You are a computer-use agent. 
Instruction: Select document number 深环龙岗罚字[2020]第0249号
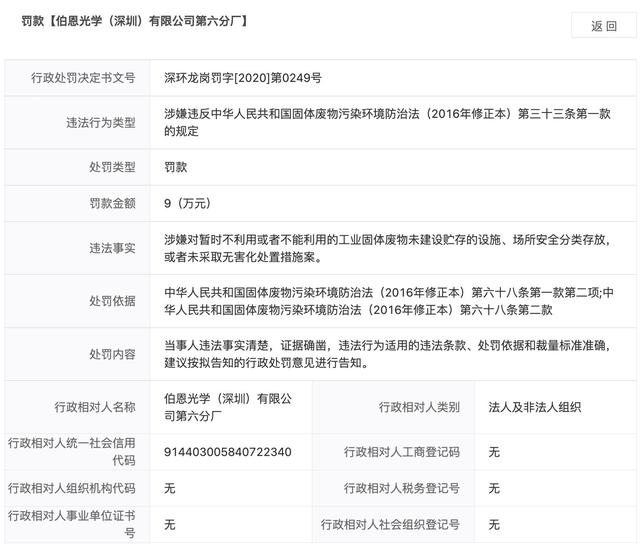tap(243, 78)
